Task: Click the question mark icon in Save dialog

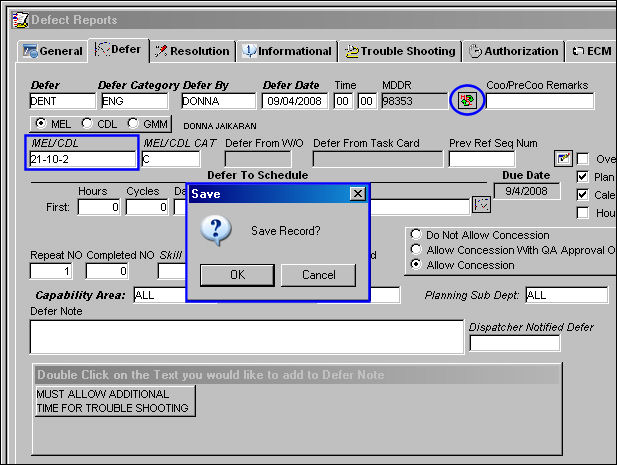Action: [216, 230]
